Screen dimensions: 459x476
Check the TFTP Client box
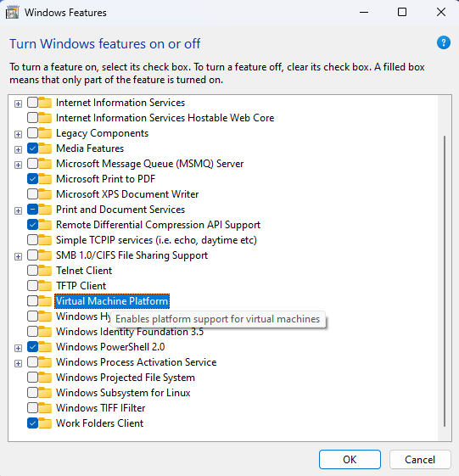point(32,286)
